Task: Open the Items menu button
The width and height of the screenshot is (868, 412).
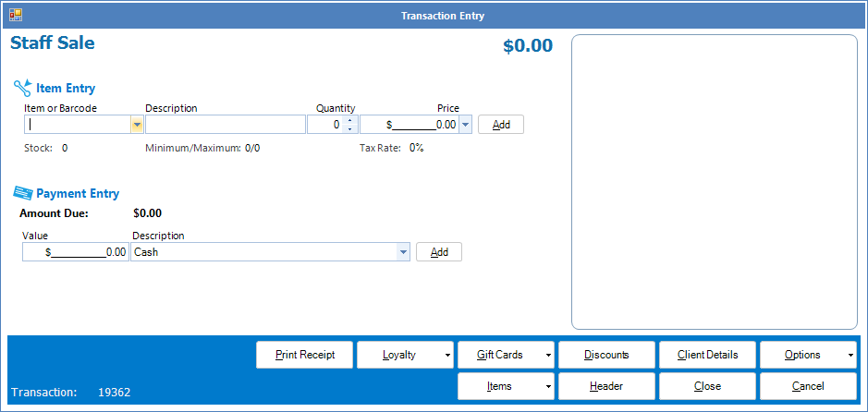Action: [x=506, y=386]
